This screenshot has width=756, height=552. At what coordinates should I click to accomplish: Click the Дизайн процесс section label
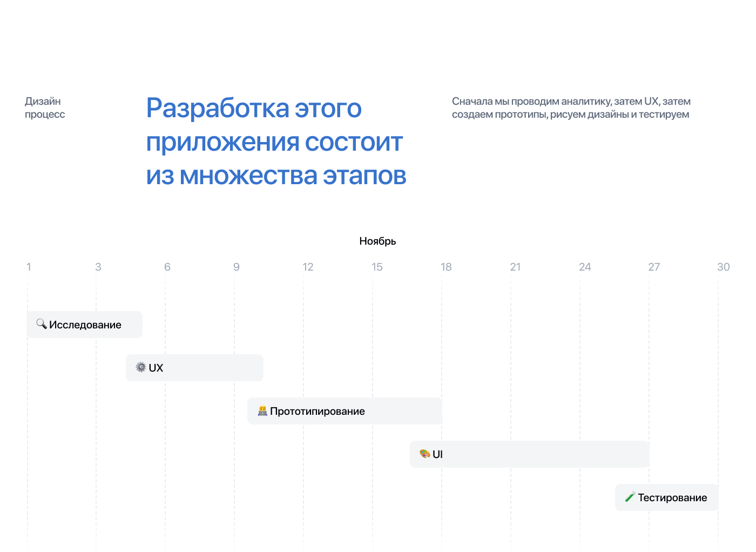(x=45, y=107)
